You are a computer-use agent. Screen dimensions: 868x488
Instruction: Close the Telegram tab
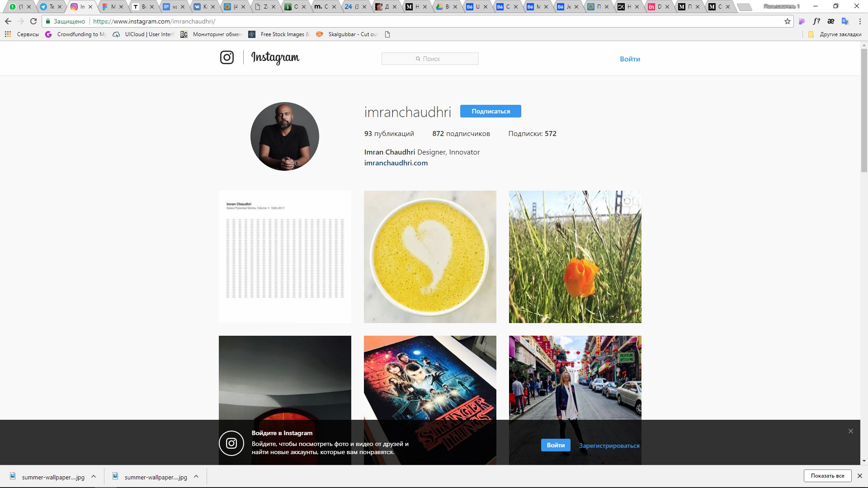(x=59, y=7)
